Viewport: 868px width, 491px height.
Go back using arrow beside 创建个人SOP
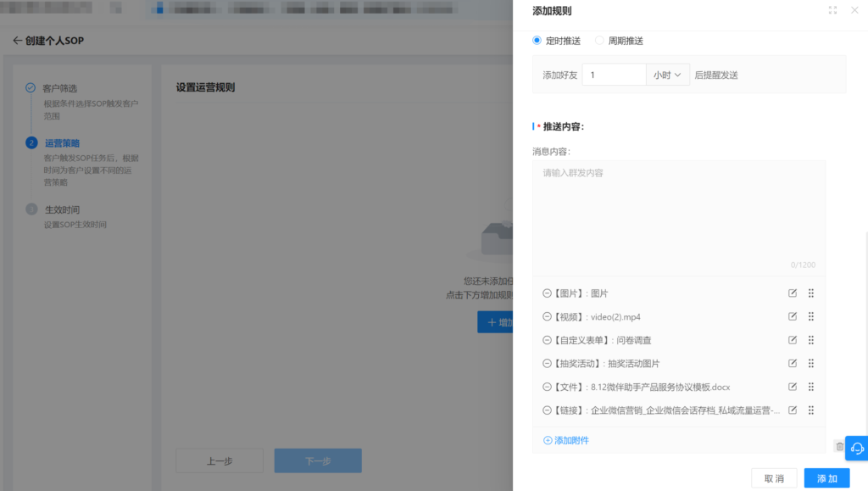tap(17, 41)
